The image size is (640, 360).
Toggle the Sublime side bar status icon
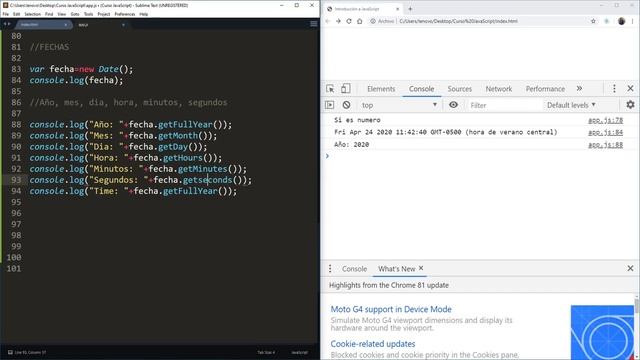10,352
